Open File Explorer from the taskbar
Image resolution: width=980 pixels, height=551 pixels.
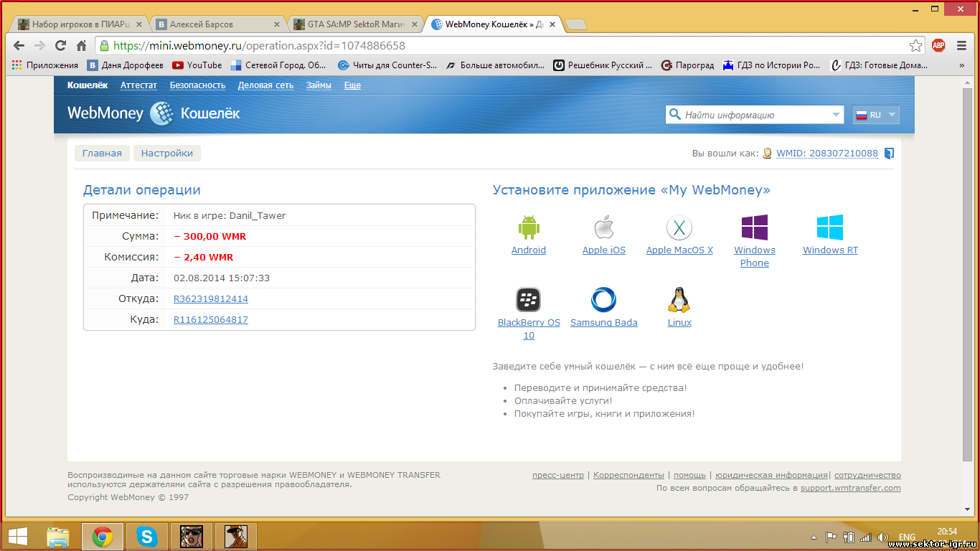(58, 536)
